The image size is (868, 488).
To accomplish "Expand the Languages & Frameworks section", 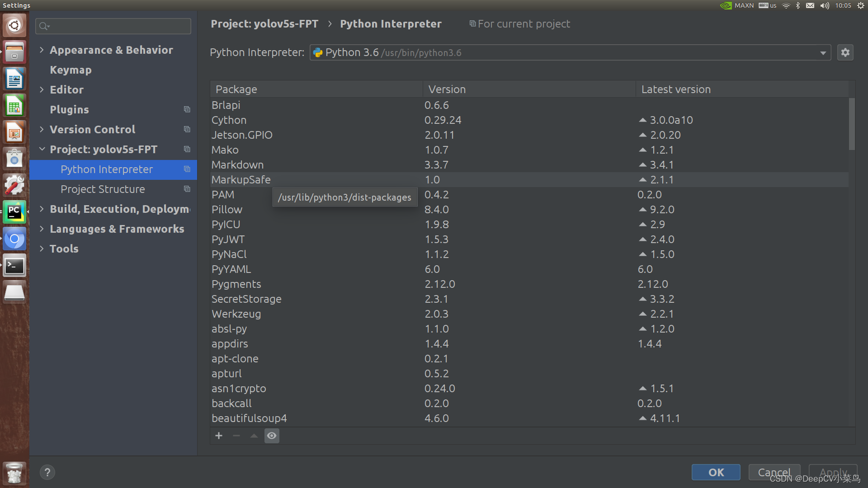I will 42,229.
